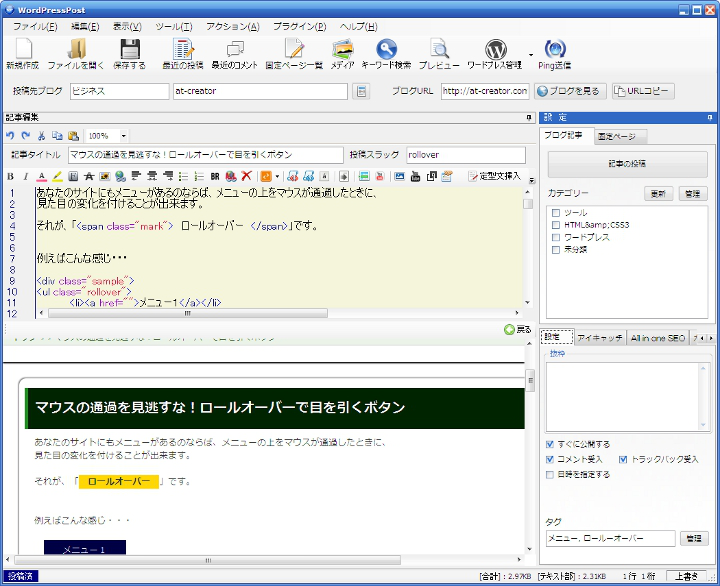Click the Ping送信 toolbar icon
This screenshot has height=586, width=720.
point(555,49)
